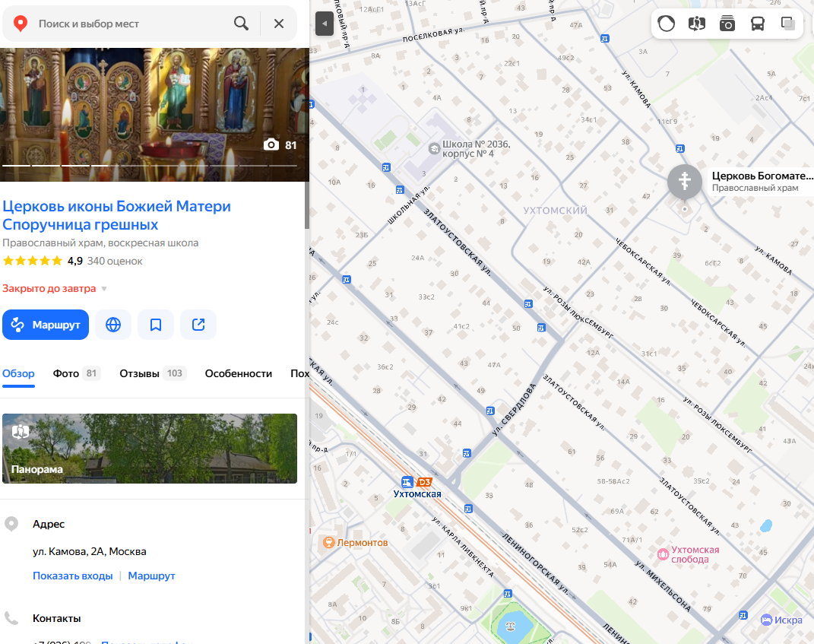Click the 'Ухтомская слобода' pink marker
Viewport: 814px width, 644px height.
pyautogui.click(x=663, y=554)
